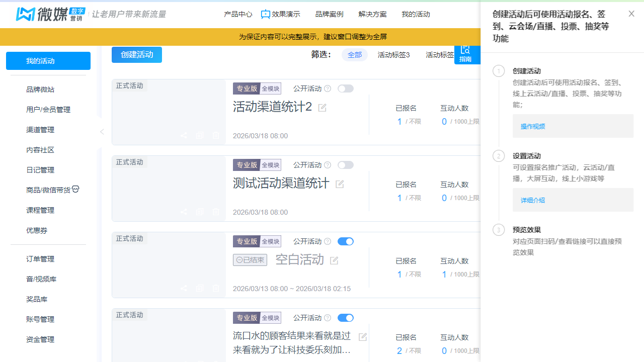Click the emoji icon beside 商品/微信带货

(x=75, y=189)
